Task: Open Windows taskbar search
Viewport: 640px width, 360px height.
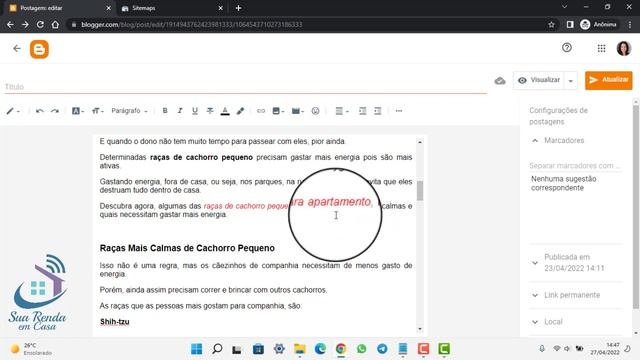Action: point(217,349)
